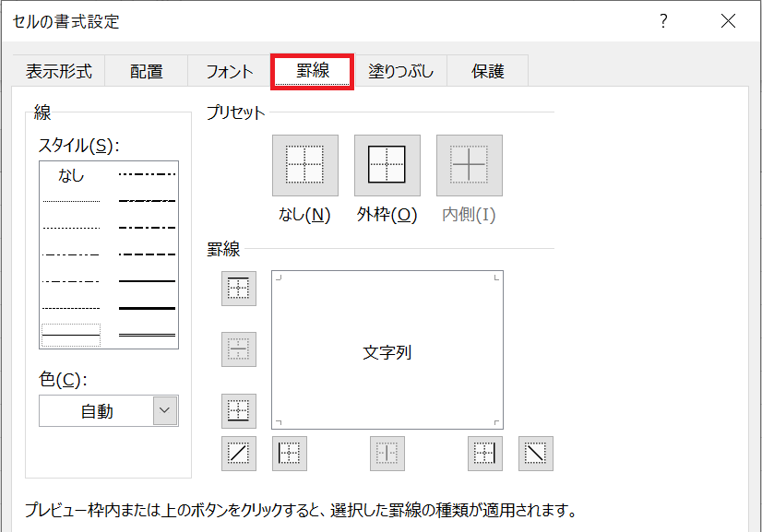762x532 pixels.
Task: Click the right border button
Action: coord(484,453)
